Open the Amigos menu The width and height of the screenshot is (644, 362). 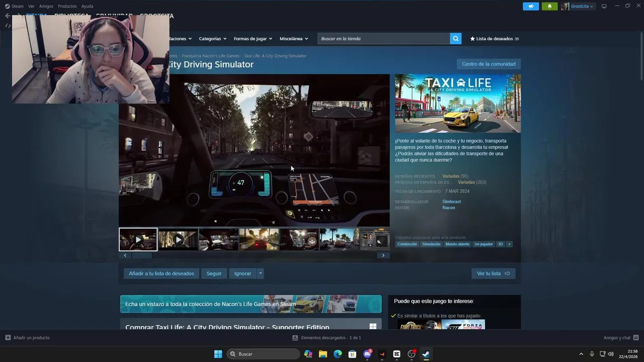click(46, 7)
